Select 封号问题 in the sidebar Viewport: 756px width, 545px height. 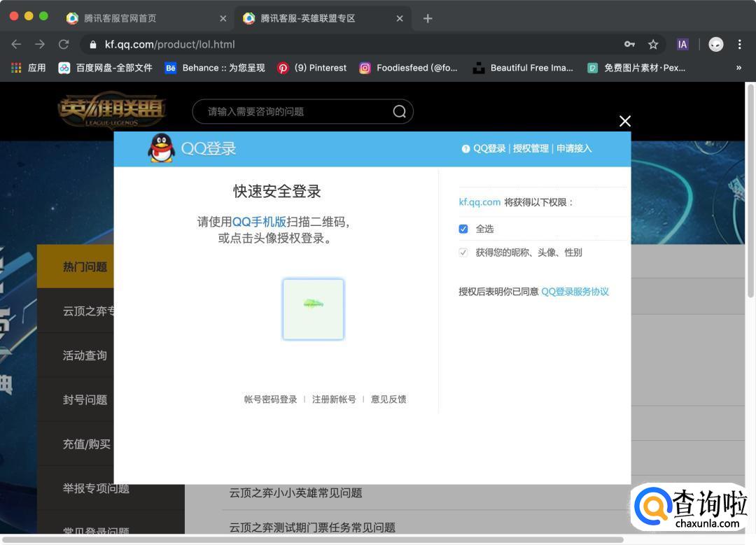[85, 399]
